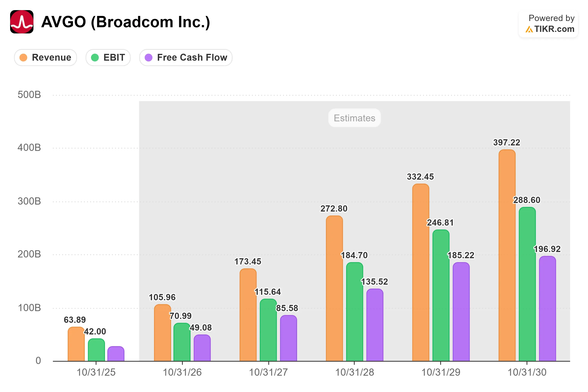Select the 288.60 EBIT bar

coord(527,284)
